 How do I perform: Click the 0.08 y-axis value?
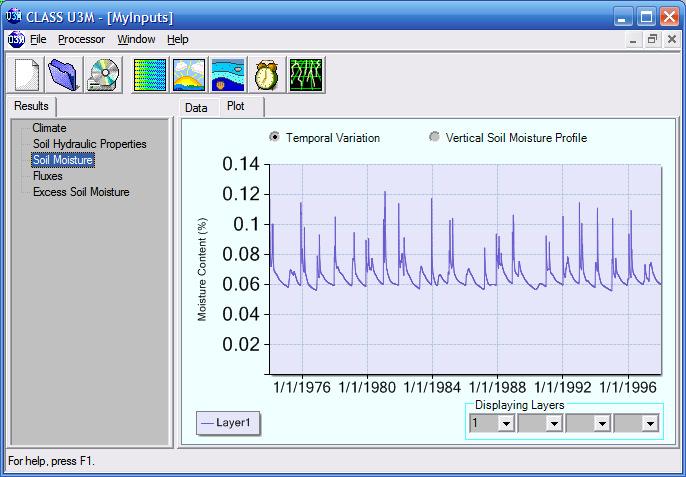[x=241, y=254]
